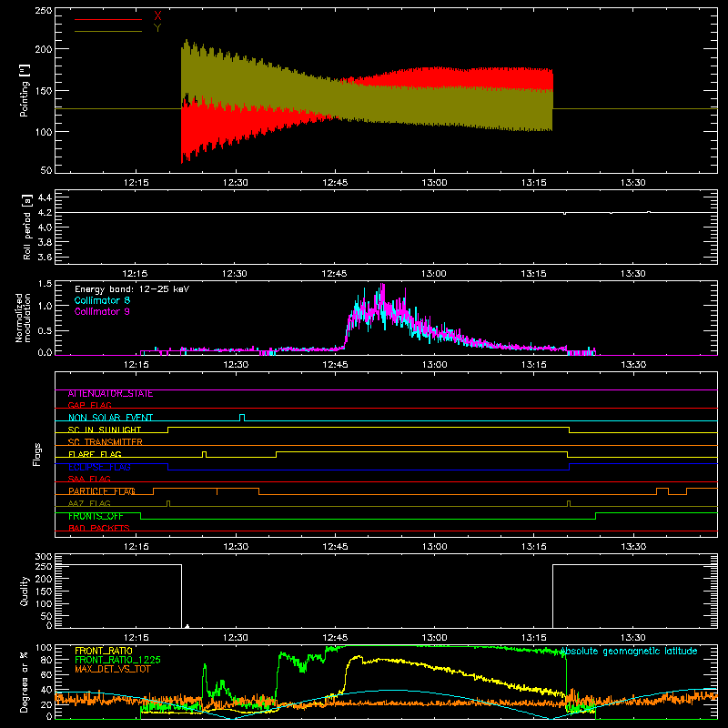This screenshot has height=728, width=728.
Task: Click the 4.2 roll period tick label
Action: (45, 213)
